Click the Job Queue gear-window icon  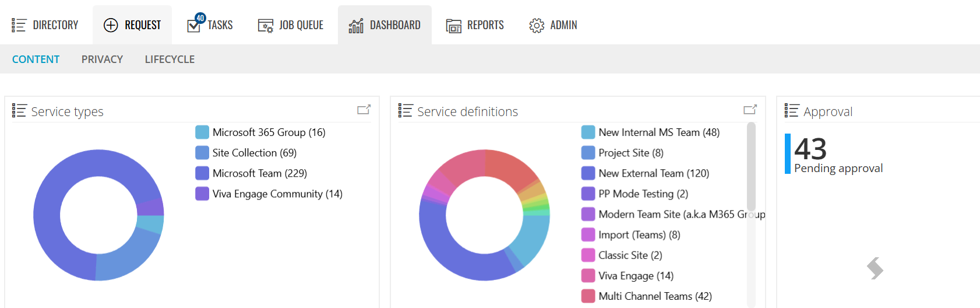click(266, 26)
